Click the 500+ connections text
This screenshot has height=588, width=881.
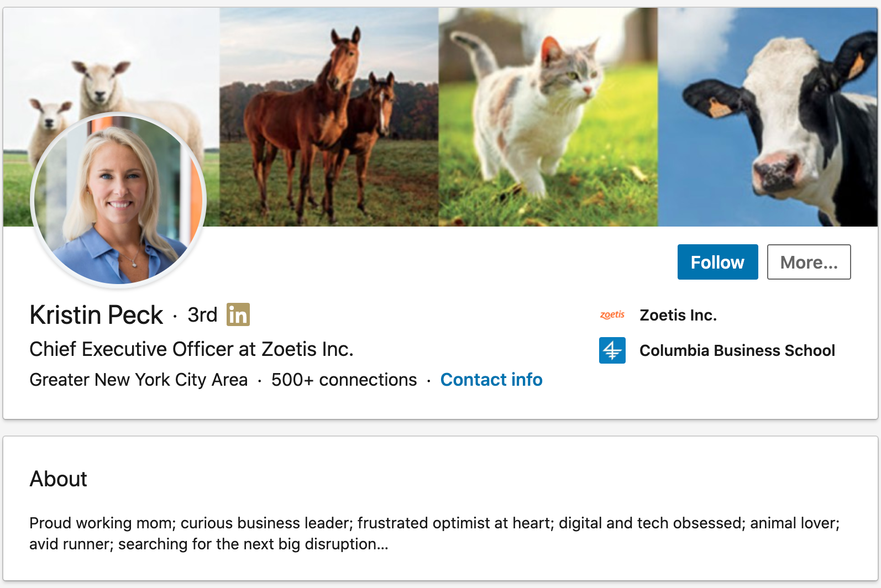(344, 380)
